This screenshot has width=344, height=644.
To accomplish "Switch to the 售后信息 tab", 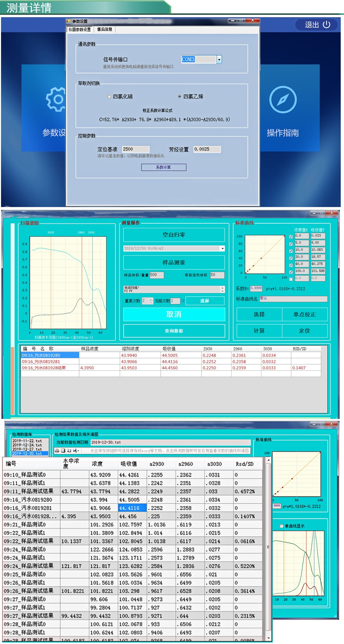I will tap(105, 30).
